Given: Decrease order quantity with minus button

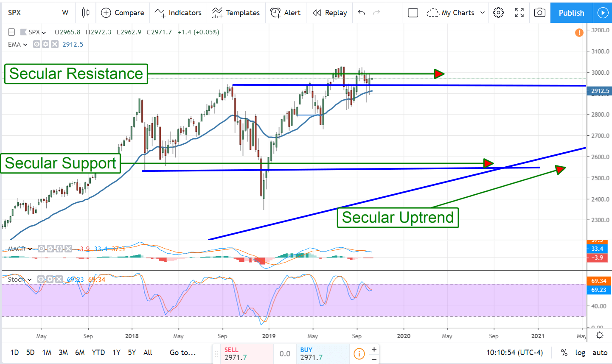Looking at the screenshot, I should 374,359.
